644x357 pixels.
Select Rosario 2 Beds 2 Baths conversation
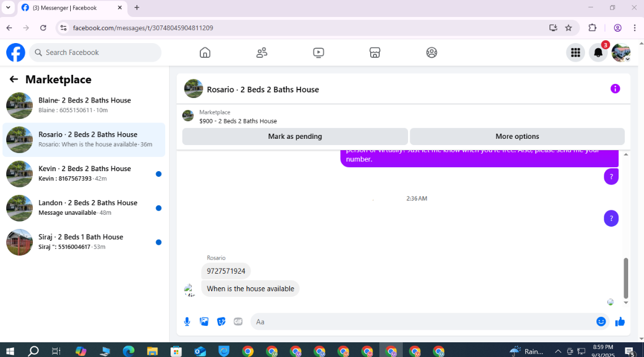coord(84,139)
